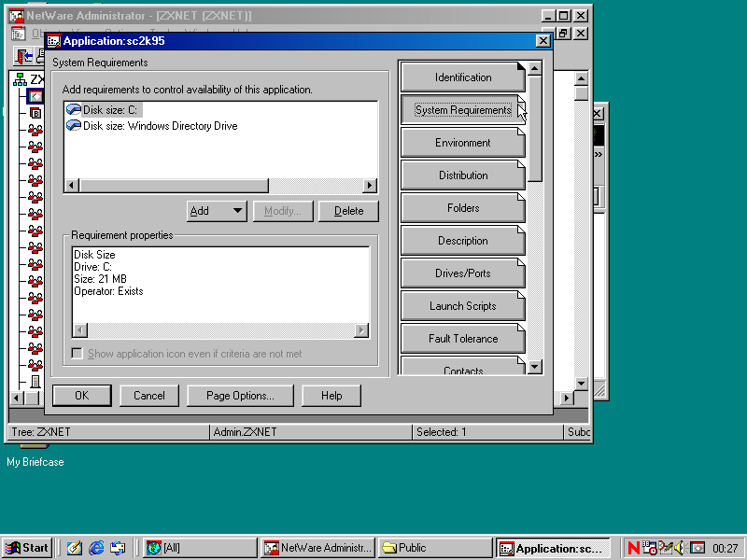Click 'Tree: ZXNET' in the status bar
The image size is (747, 560).
coord(41,432)
